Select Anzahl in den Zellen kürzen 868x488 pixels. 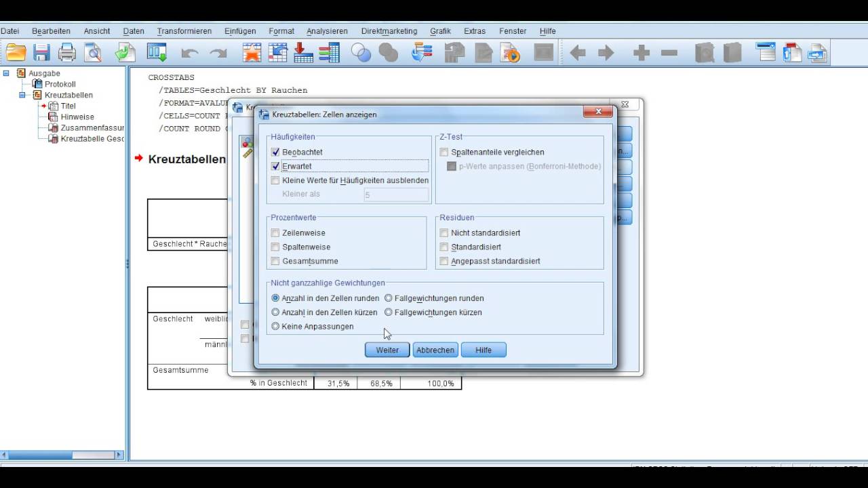tap(275, 312)
